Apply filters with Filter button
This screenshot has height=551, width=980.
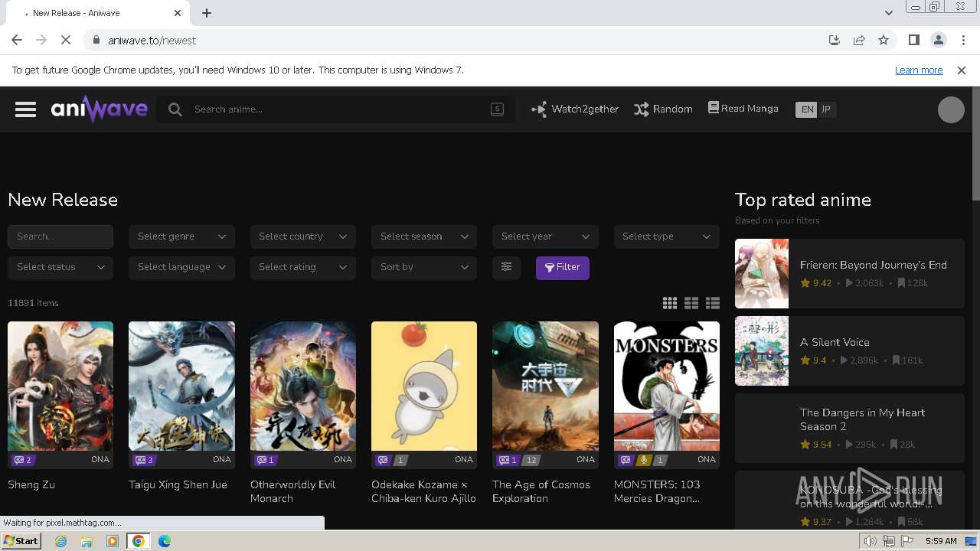tap(563, 267)
